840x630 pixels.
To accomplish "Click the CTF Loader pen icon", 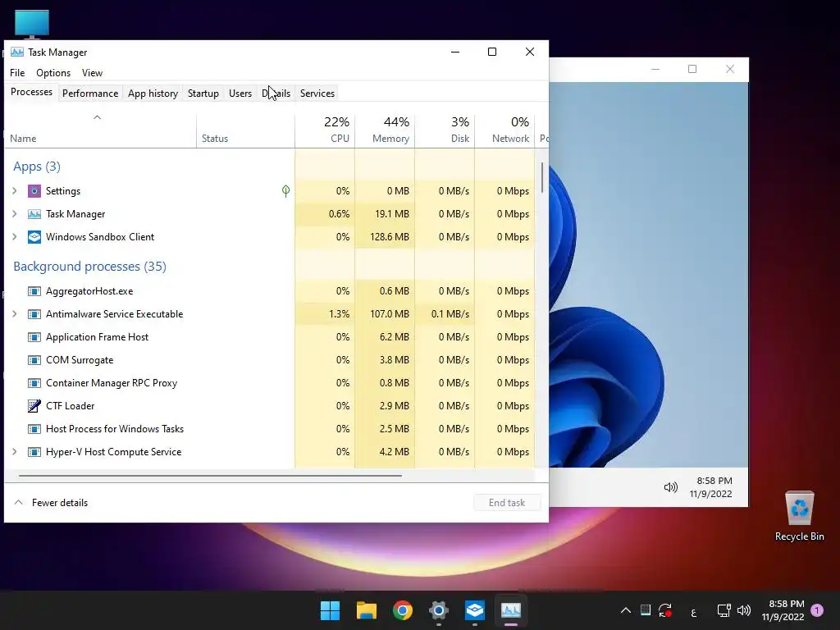I will pyautogui.click(x=34, y=406).
